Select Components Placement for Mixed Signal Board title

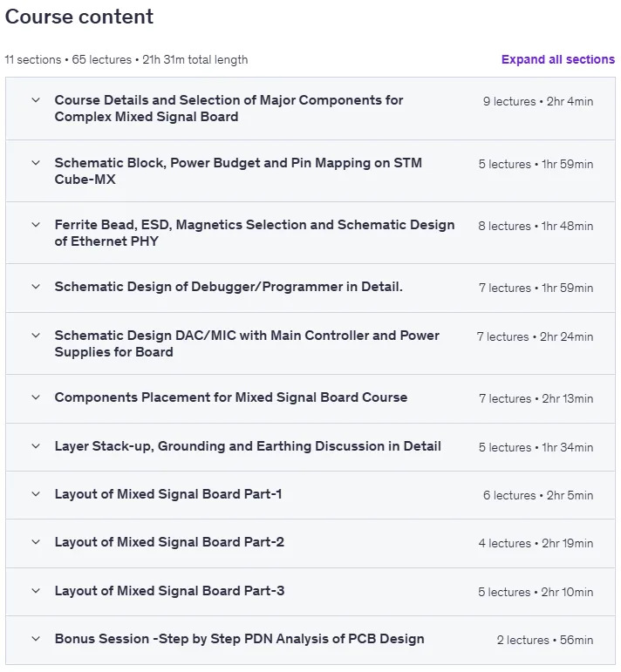[231, 397]
